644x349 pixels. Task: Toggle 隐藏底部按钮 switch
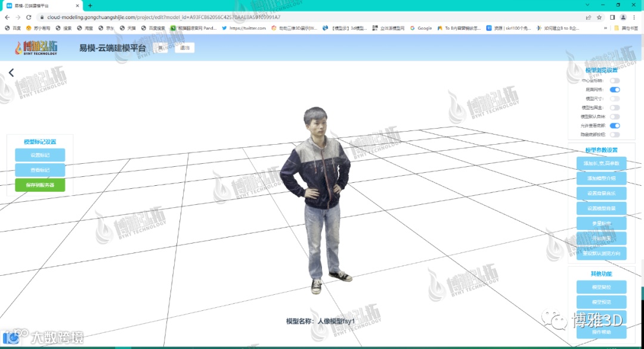coord(614,135)
